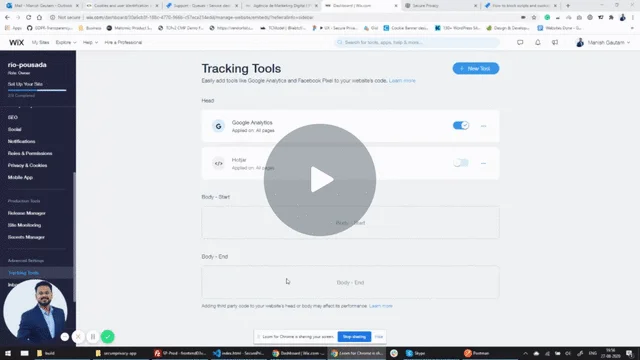Click the Body - End placeholder box

click(350, 282)
